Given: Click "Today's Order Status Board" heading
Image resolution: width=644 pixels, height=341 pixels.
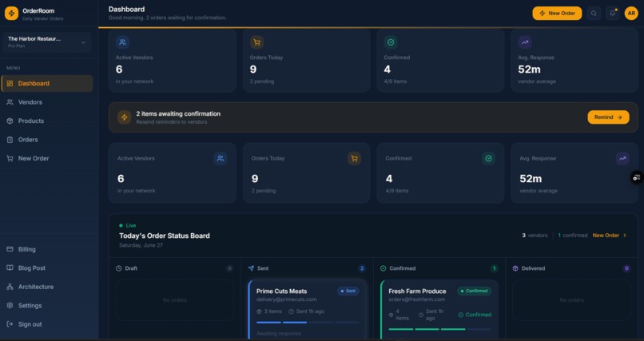Looking at the screenshot, I should (165, 236).
